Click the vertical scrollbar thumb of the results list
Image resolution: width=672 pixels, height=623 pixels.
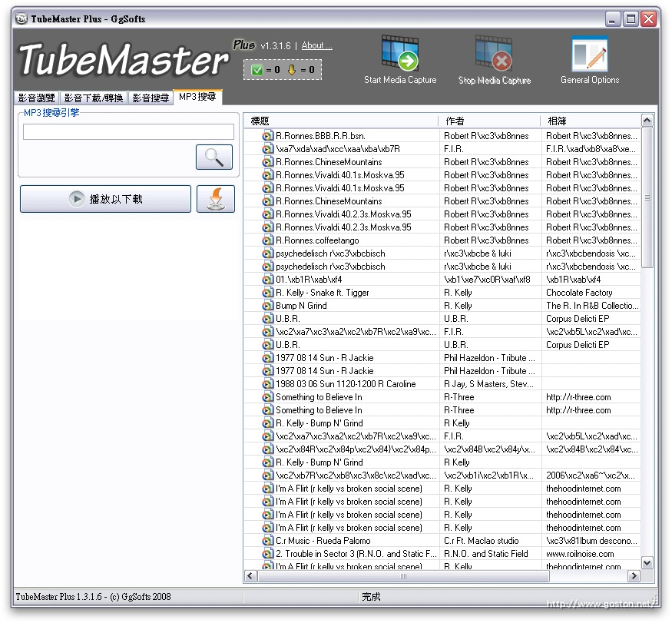(647, 197)
